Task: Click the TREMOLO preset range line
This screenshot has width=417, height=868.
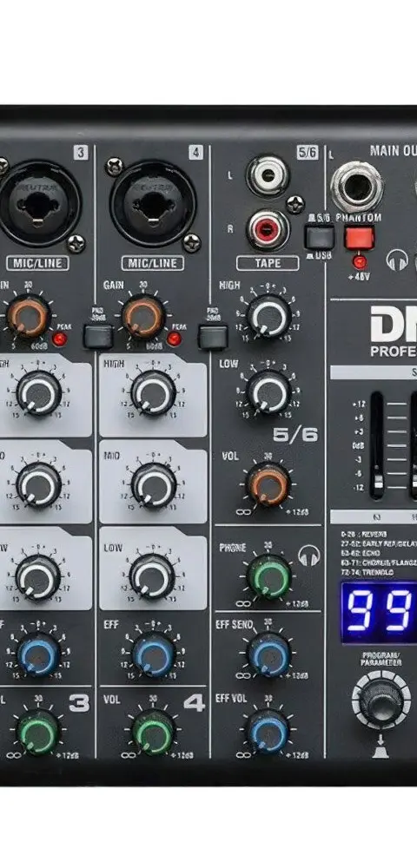Action: (x=367, y=571)
